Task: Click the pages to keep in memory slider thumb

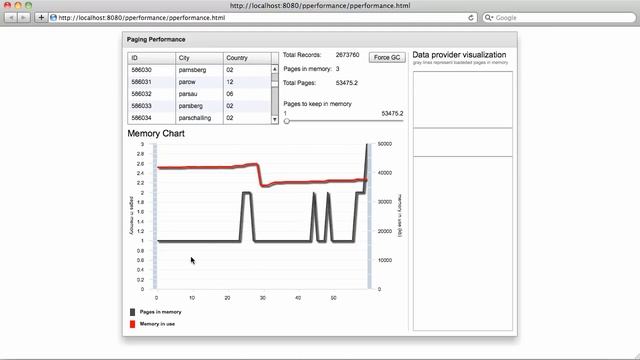Action: click(287, 121)
